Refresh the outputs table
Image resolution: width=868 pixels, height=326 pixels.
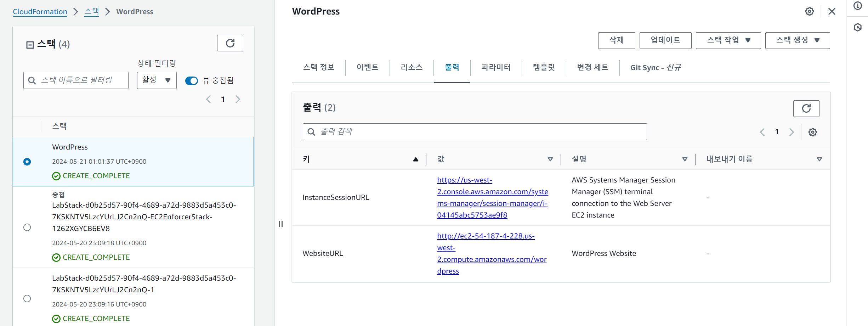806,108
